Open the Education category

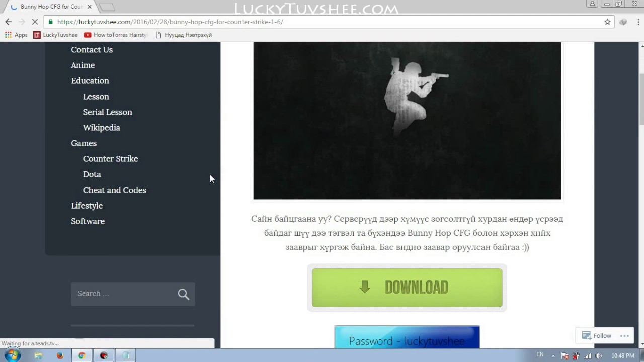(x=90, y=80)
